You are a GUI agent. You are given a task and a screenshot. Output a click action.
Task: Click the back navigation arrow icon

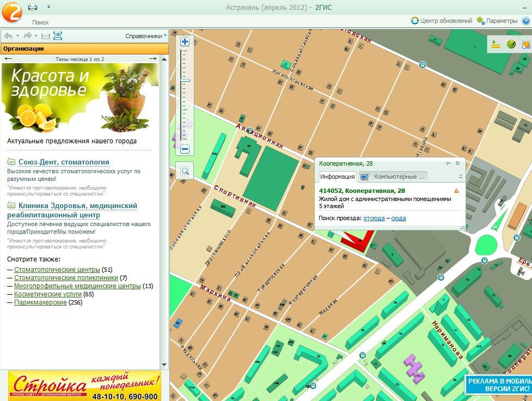coord(9,35)
